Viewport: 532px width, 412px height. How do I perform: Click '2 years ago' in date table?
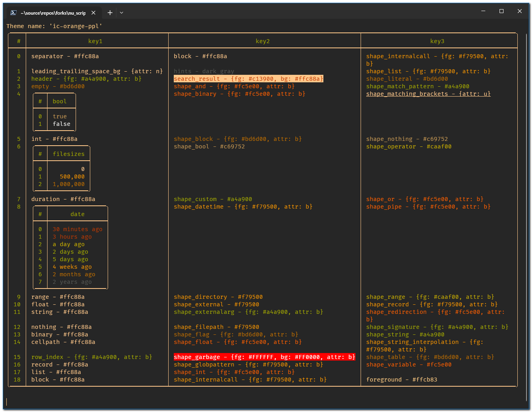(x=72, y=282)
